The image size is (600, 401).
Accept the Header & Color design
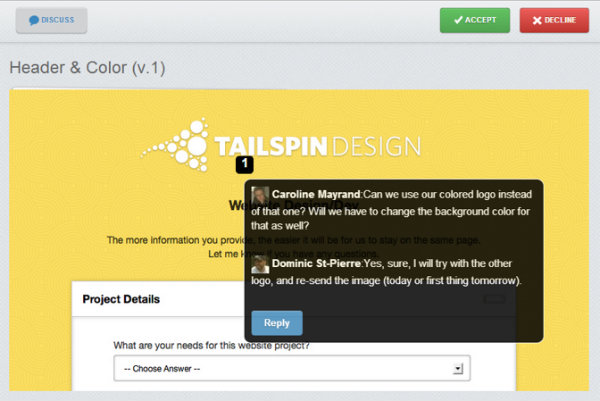coord(474,20)
